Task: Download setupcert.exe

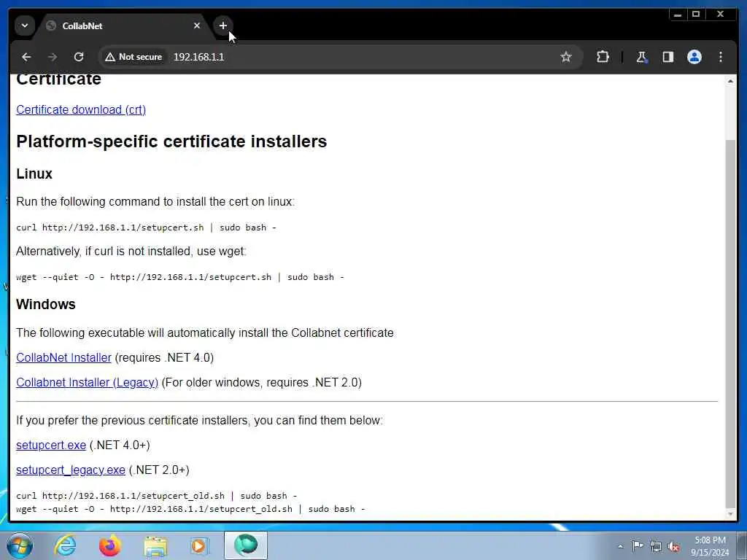Action: click(51, 446)
